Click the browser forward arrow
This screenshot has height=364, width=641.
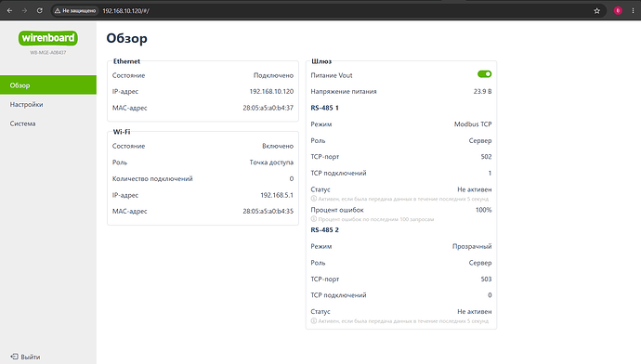[x=24, y=10]
